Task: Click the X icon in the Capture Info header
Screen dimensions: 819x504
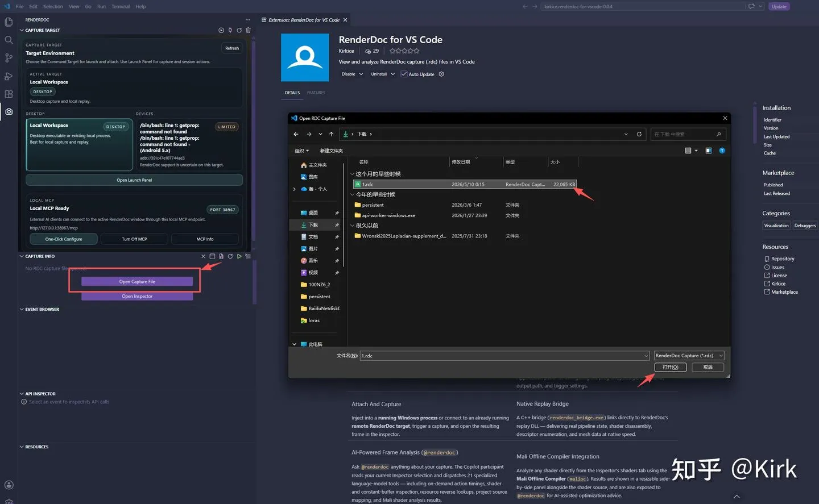Action: point(203,256)
